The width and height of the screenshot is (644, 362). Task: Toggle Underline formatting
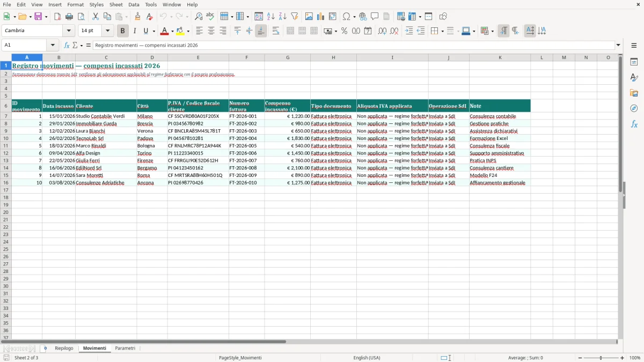click(145, 31)
